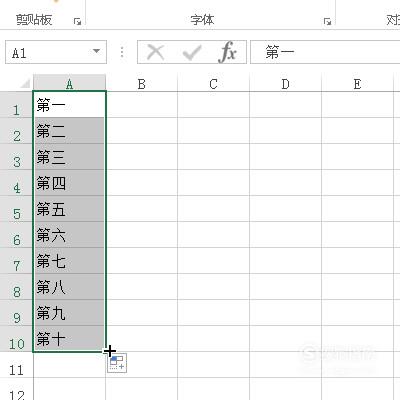Screen dimensions: 400x400
Task: Click cell containing 第一
Action: [69, 105]
